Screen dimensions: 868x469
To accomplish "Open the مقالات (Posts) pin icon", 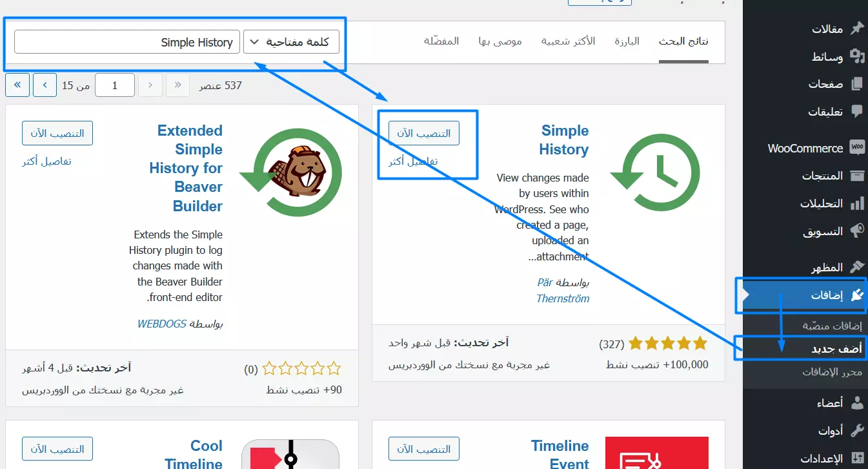I will click(856, 29).
